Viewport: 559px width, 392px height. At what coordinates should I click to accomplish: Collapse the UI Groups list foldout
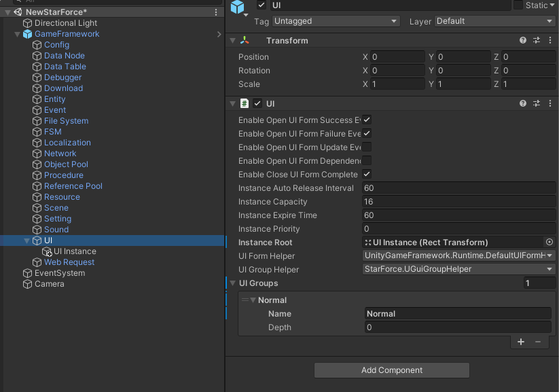pos(233,283)
